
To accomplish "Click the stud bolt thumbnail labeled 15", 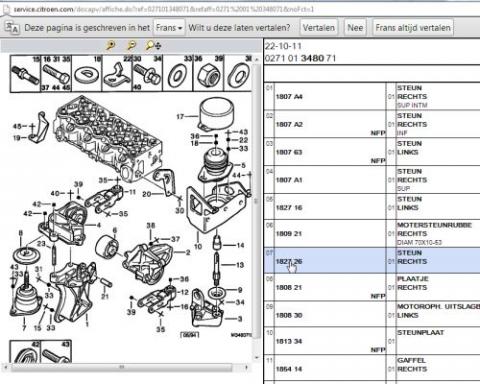I will 25,73.
